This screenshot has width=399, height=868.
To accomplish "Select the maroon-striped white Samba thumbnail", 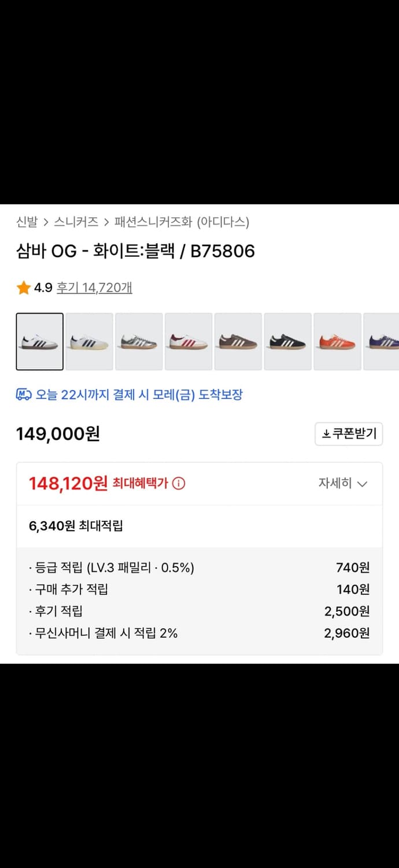I will tap(188, 341).
